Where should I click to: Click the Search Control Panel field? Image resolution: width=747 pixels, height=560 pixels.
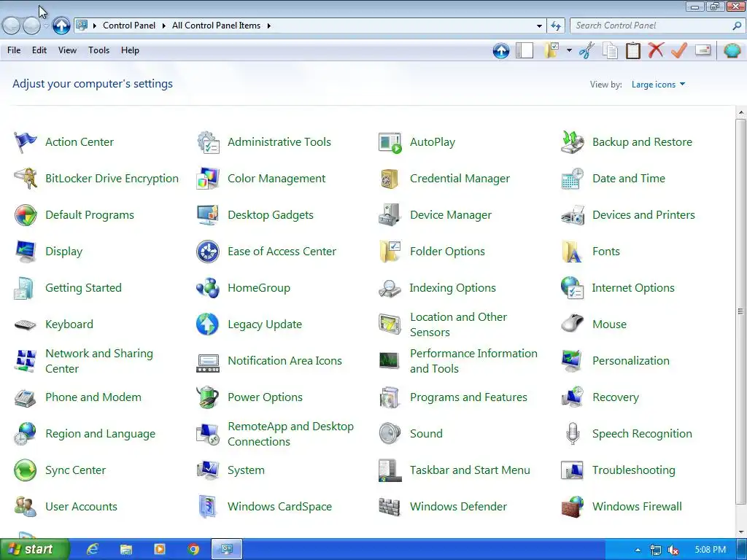657,26
